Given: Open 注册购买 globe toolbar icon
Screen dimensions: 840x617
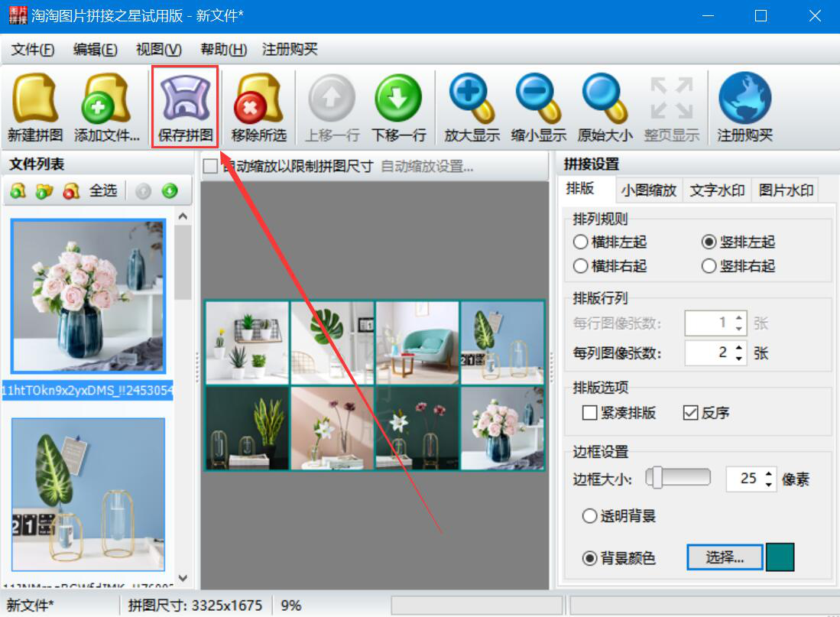Looking at the screenshot, I should (x=744, y=108).
